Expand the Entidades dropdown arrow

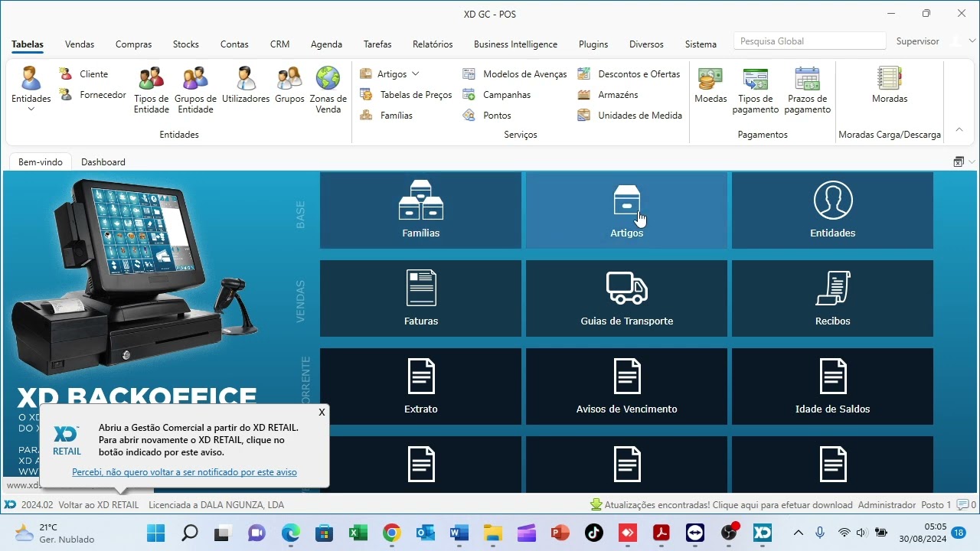pyautogui.click(x=31, y=109)
